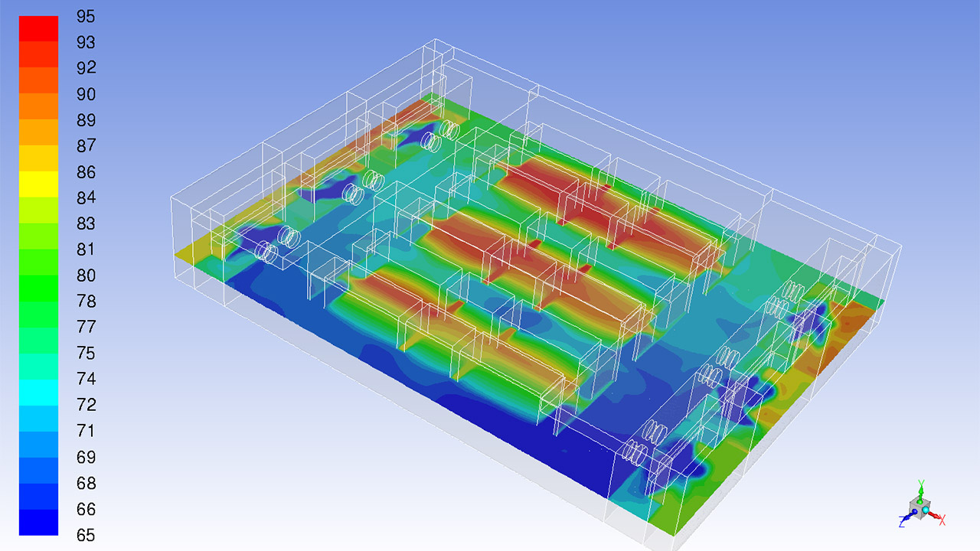Select the darkest blue legend band at bottom
Screen dimensions: 980x551
[x=38, y=522]
